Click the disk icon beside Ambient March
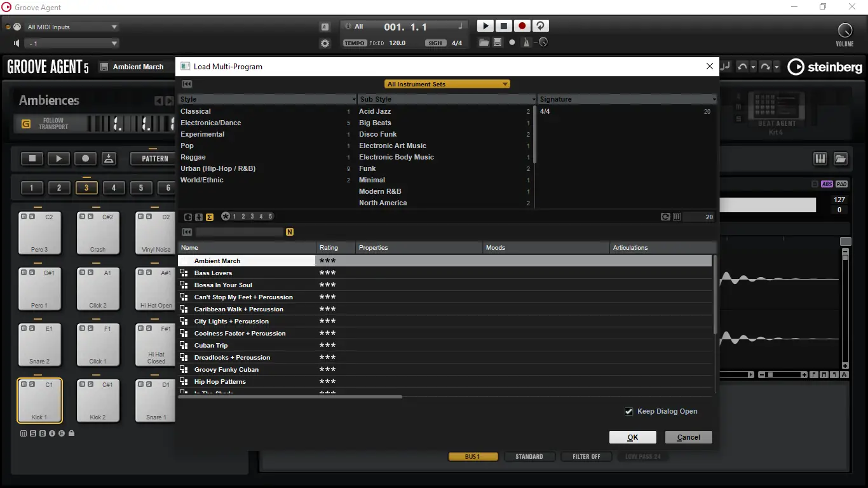The image size is (868, 488). (x=104, y=67)
